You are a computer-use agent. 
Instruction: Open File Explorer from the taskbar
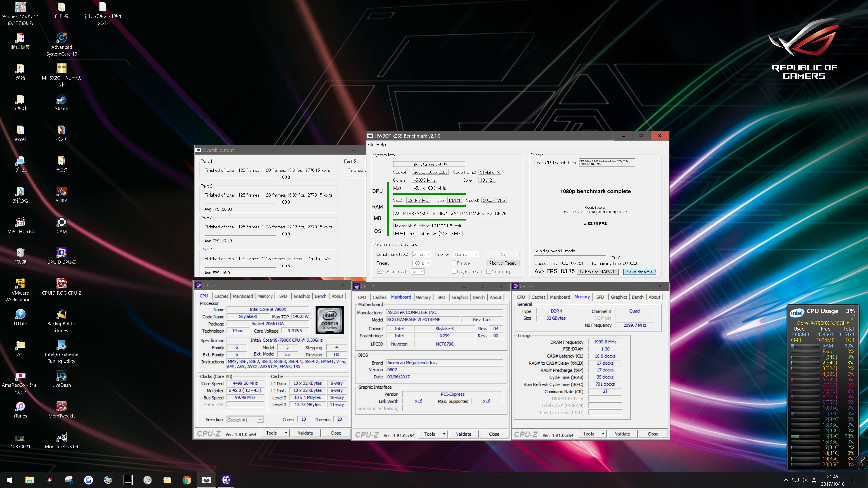29,480
